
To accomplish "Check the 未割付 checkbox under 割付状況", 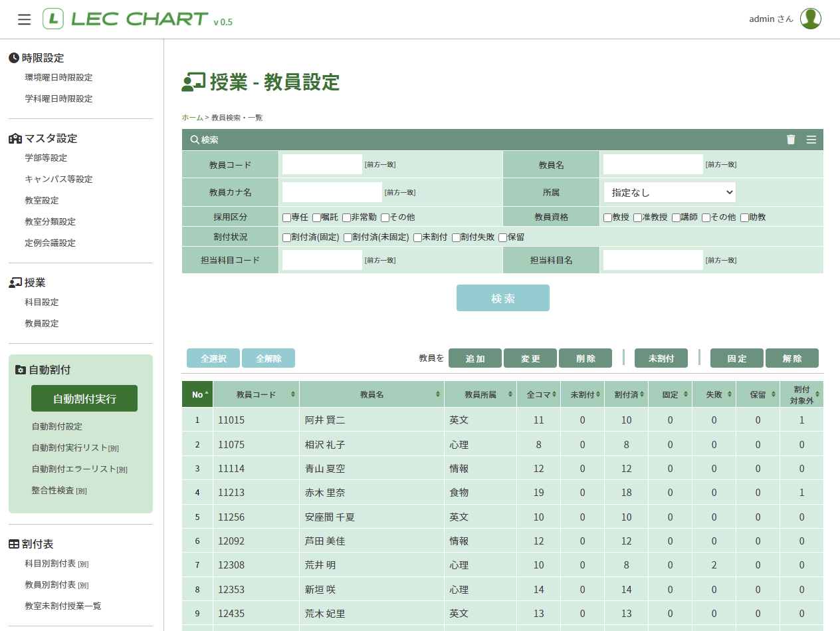I will point(418,237).
